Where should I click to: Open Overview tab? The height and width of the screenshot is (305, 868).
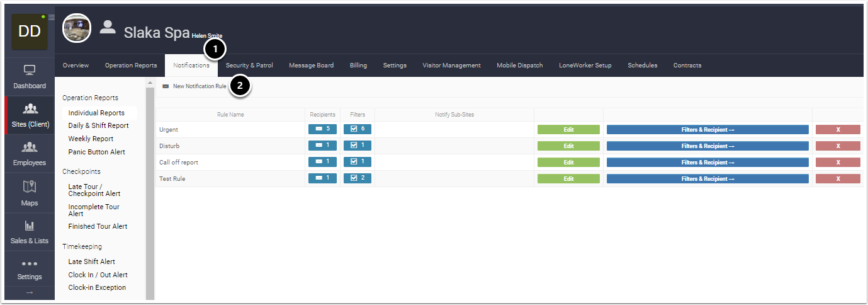tap(76, 66)
